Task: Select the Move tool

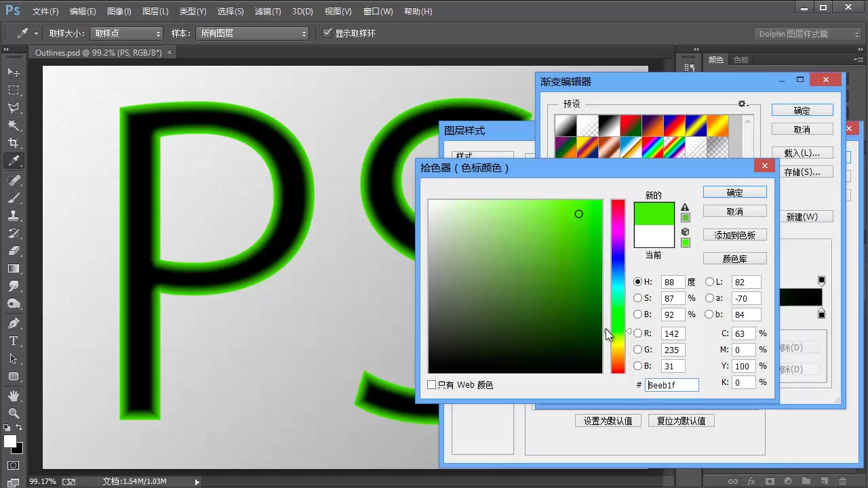Action: [x=14, y=72]
